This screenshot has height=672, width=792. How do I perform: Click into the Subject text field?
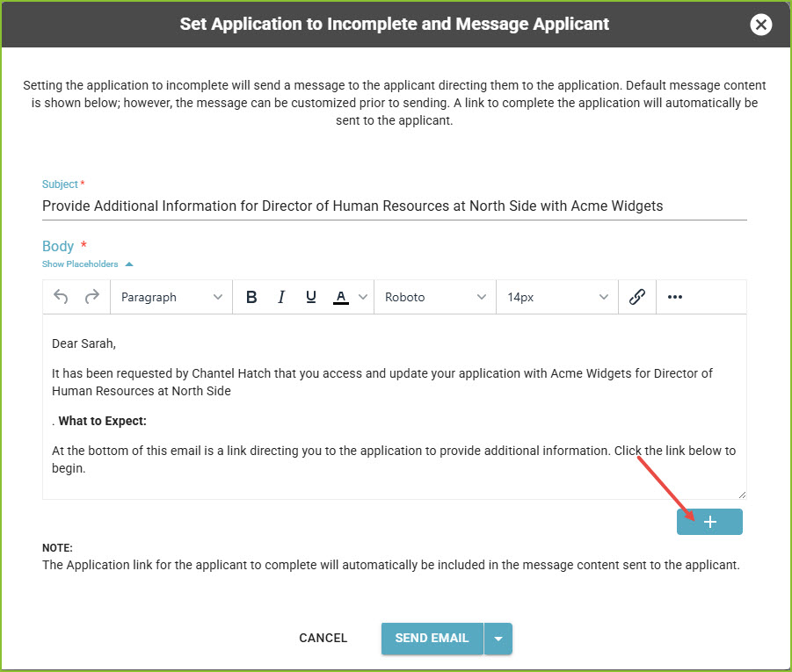[395, 206]
